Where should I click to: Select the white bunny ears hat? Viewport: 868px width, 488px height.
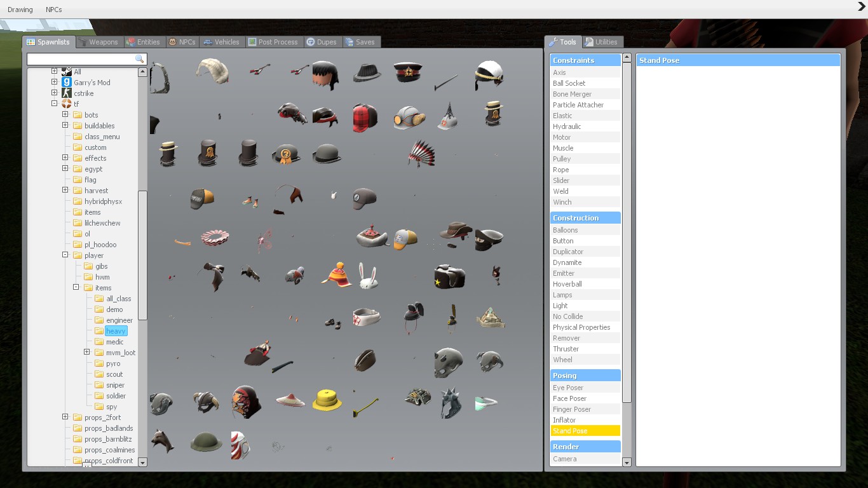[x=368, y=276]
